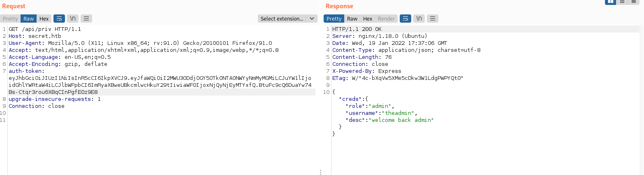Toggle word wrap in the Response panel
Screen dimensions: 644x175
(405, 19)
